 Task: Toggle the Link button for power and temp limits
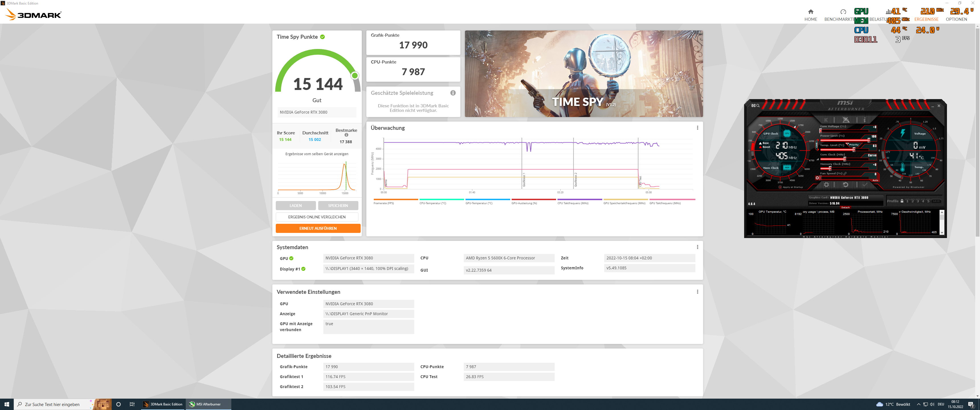point(816,145)
